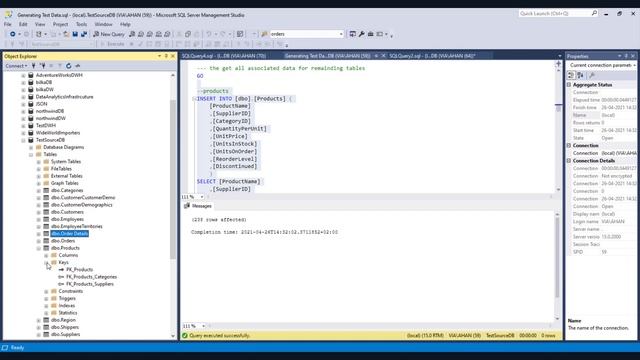The image size is (640, 360).
Task: Collapse the Keys folder under dbo.Products
Action: coord(47,262)
